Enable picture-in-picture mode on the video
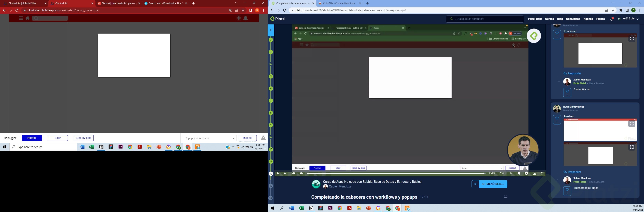The image size is (644, 212). 534,173
